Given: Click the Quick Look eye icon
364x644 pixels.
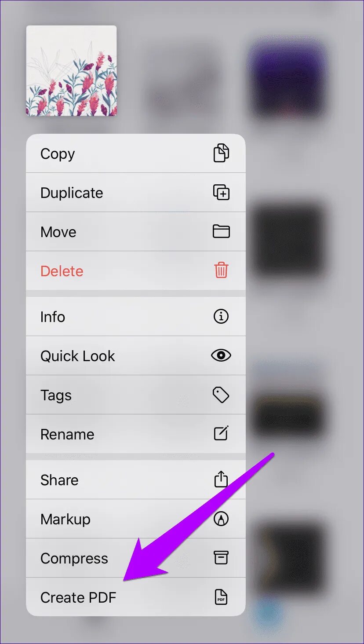Looking at the screenshot, I should point(221,355).
